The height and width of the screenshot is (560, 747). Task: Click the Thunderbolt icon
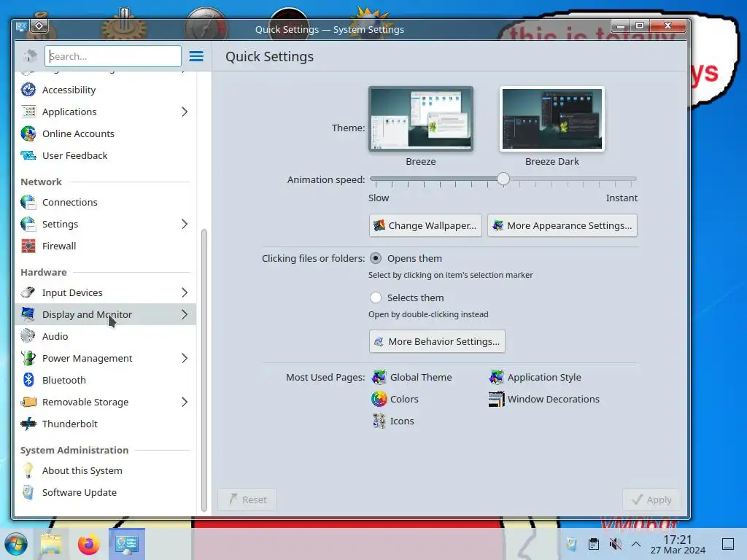coord(28,424)
